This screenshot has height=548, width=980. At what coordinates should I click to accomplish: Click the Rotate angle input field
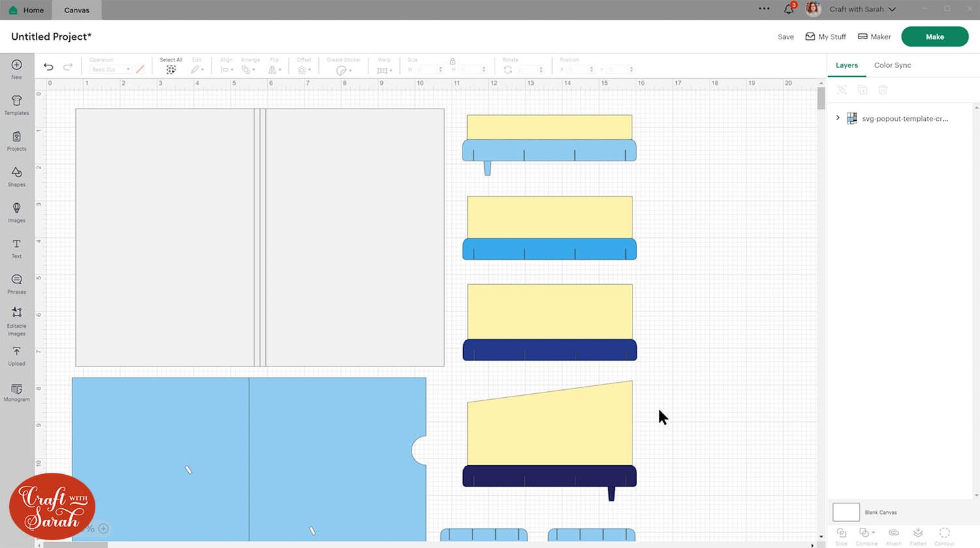click(529, 69)
